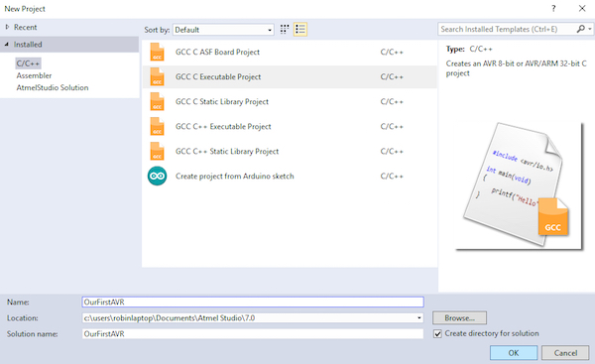This screenshot has height=364, width=595.
Task: Select Assembler in the template tree
Action: click(34, 75)
